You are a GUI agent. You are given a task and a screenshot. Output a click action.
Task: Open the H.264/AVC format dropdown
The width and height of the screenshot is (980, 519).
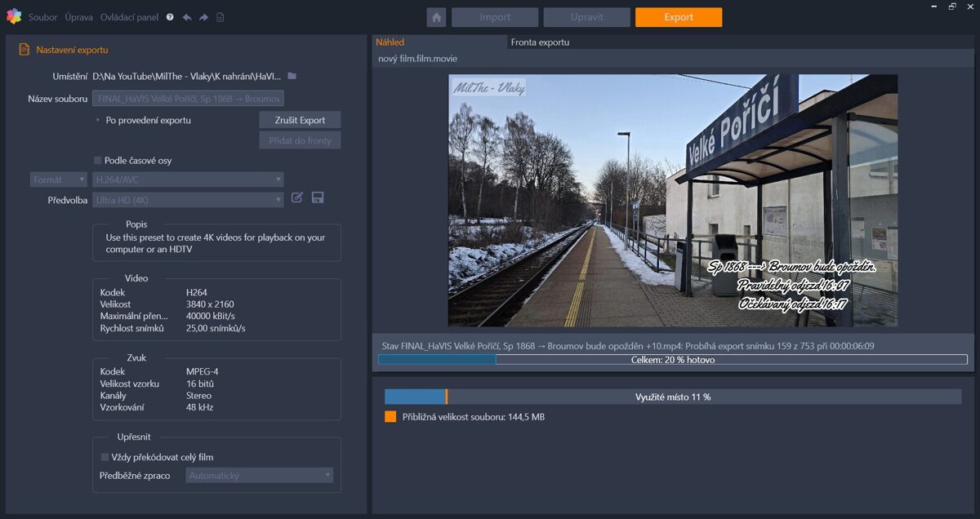pos(188,180)
